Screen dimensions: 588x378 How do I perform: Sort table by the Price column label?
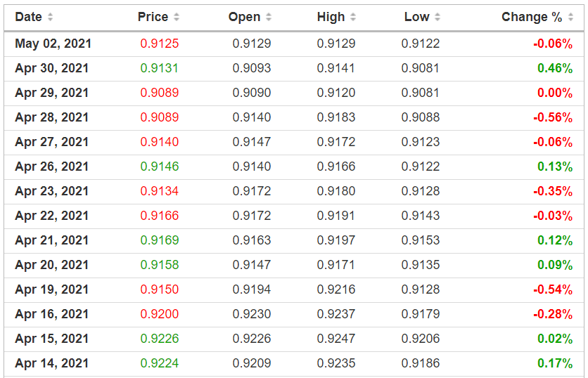tap(153, 17)
